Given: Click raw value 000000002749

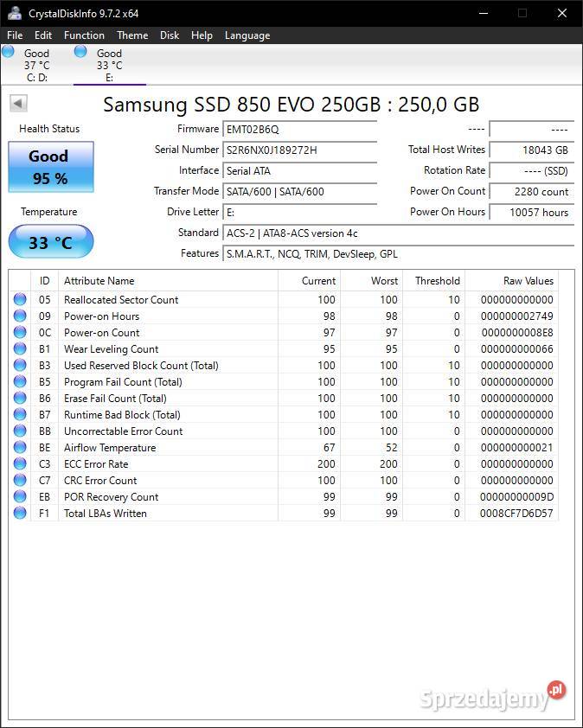Looking at the screenshot, I should tap(517, 316).
